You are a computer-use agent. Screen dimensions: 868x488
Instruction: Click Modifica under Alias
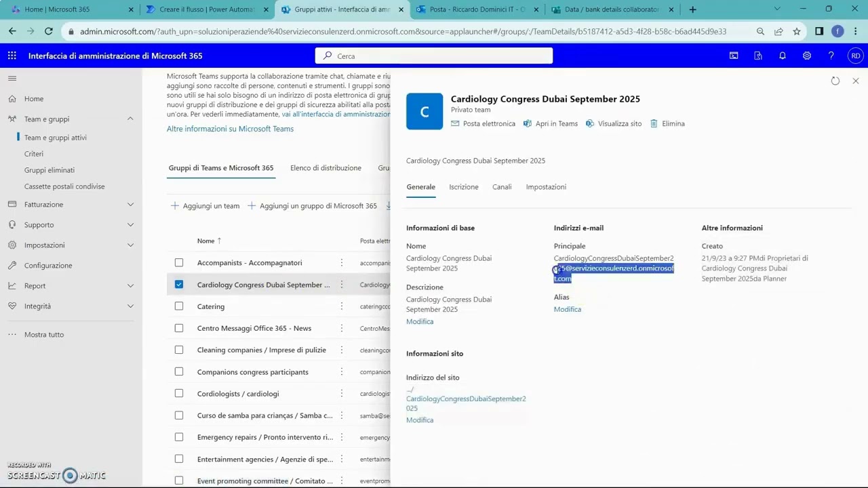coord(568,309)
